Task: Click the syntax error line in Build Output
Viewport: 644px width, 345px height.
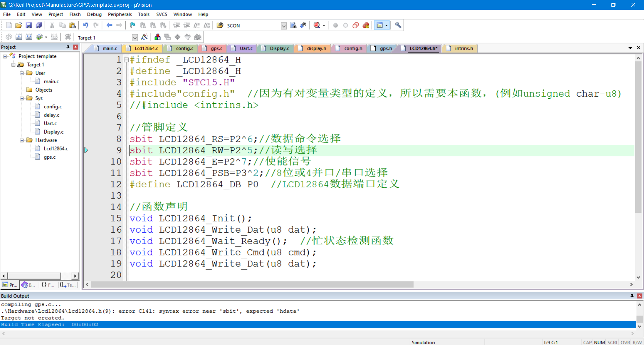Action: [x=150, y=311]
